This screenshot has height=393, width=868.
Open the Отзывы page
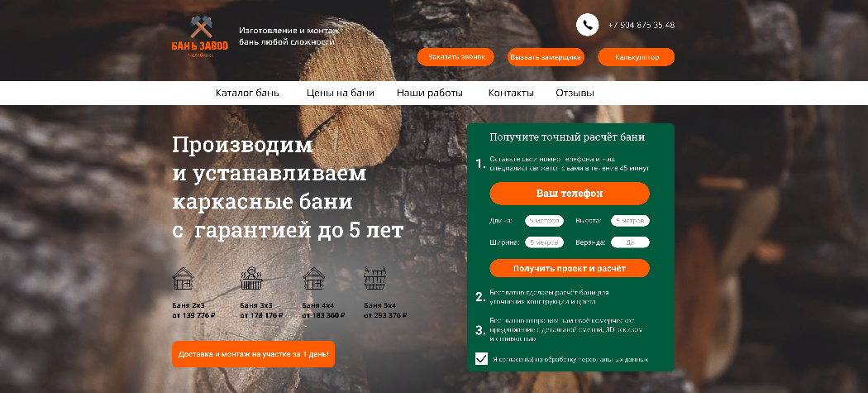[575, 93]
